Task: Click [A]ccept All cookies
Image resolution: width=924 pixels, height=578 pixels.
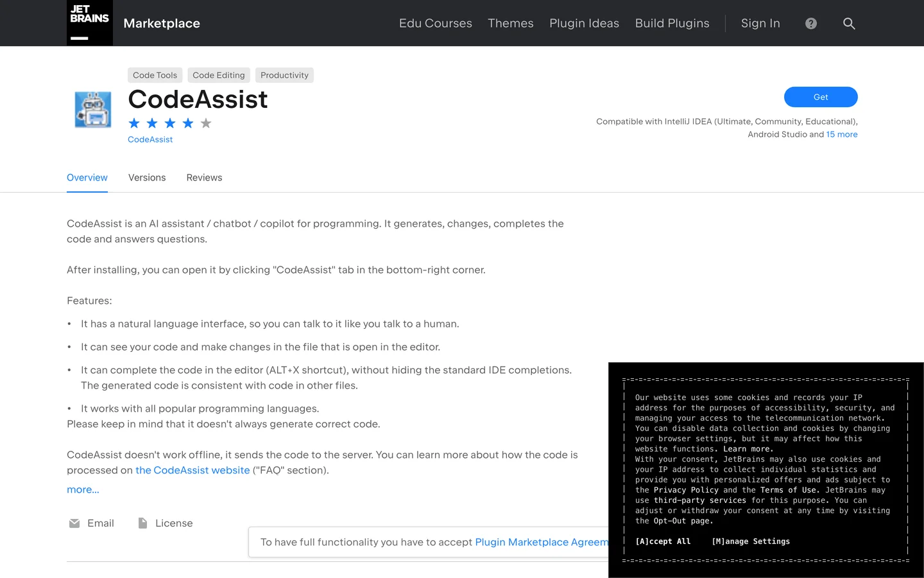Action: (663, 541)
